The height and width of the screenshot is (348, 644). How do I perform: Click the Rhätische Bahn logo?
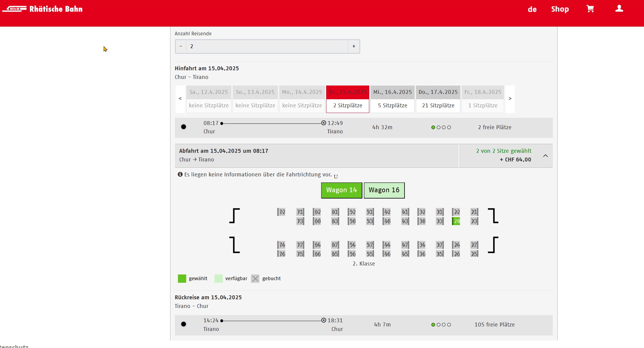[x=43, y=9]
